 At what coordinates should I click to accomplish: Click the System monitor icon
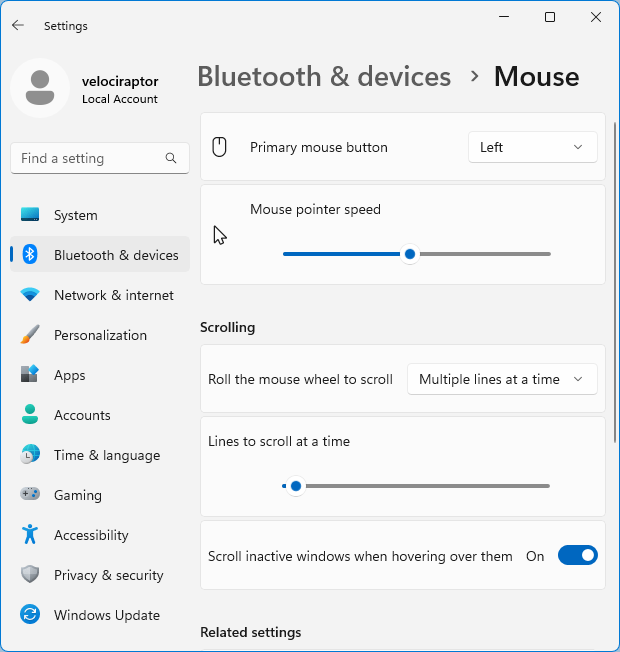coord(30,215)
